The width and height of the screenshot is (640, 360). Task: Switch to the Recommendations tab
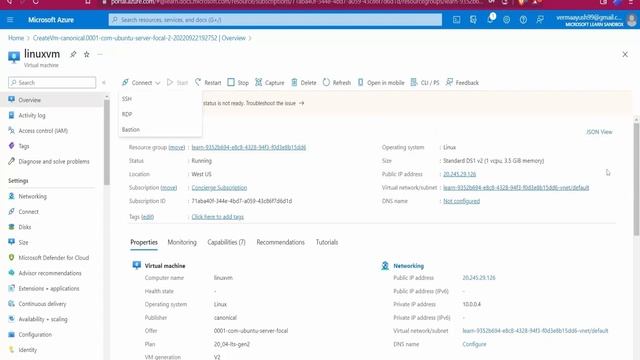pyautogui.click(x=280, y=242)
